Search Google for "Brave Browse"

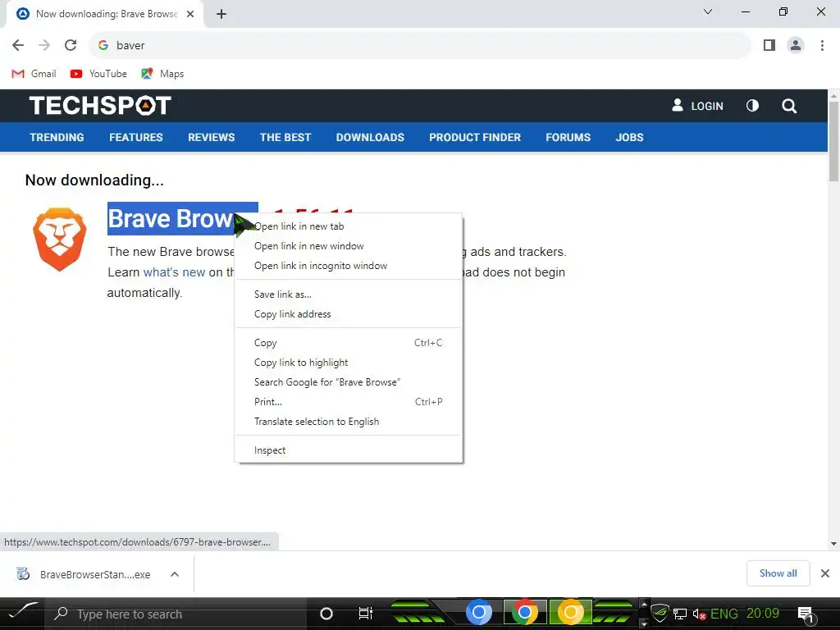coord(348,382)
